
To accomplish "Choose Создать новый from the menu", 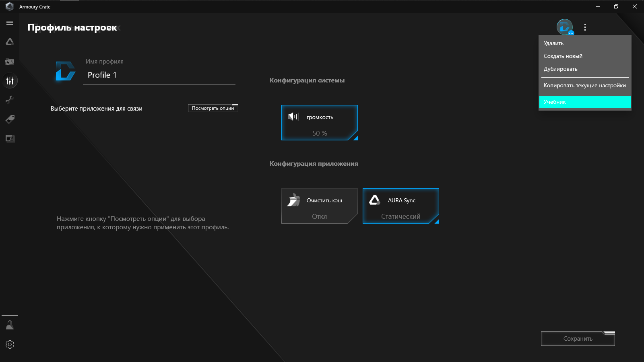I will (x=585, y=56).
